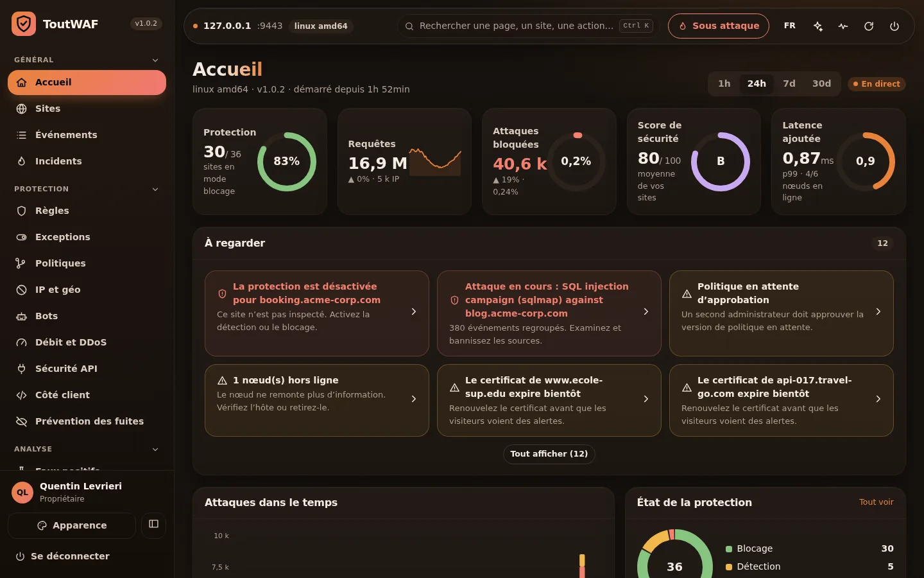
Task: Click the power icon in the top bar
Action: (894, 26)
